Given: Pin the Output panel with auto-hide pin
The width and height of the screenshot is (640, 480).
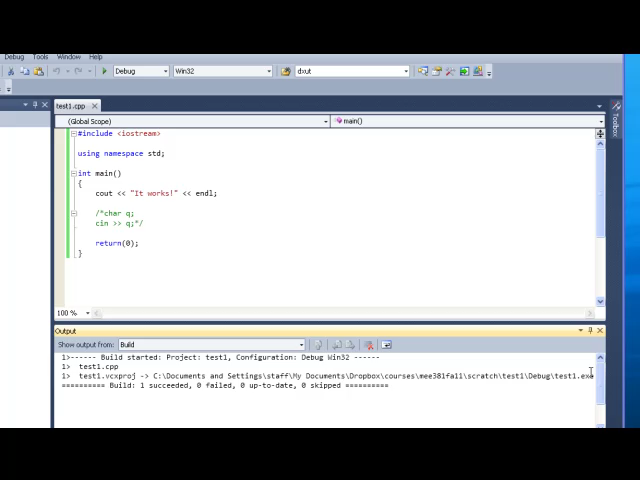Looking at the screenshot, I should pyautogui.click(x=590, y=330).
